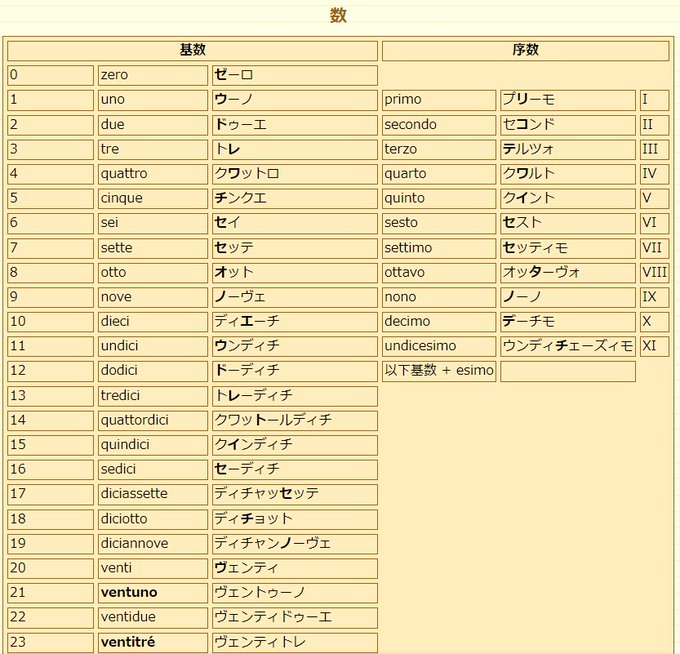This screenshot has width=680, height=654.
Task: Select the katakana ディチャッセッテ
Action: pyautogui.click(x=267, y=494)
